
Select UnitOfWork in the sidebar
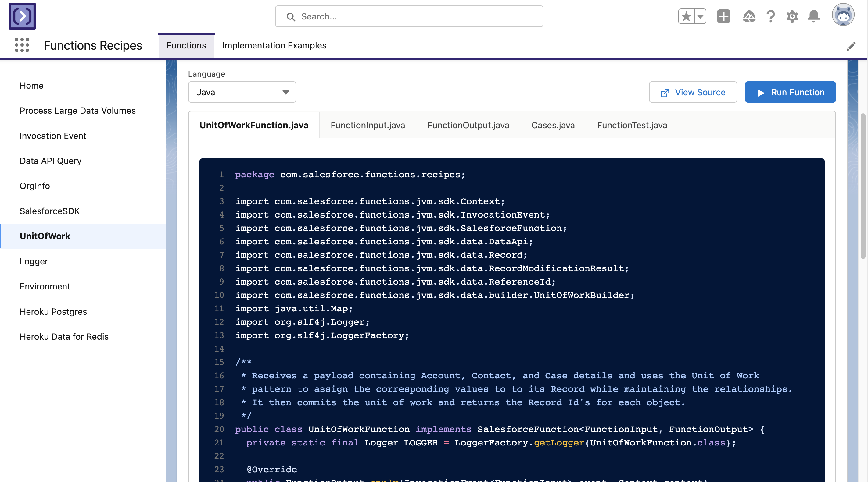coord(83,236)
